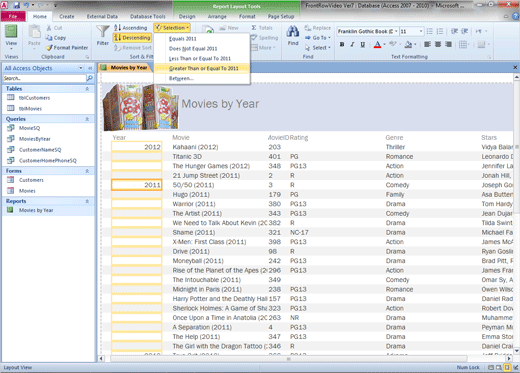The image size is (520, 373).
Task: Click the gridlines icon
Action: click(x=463, y=44)
